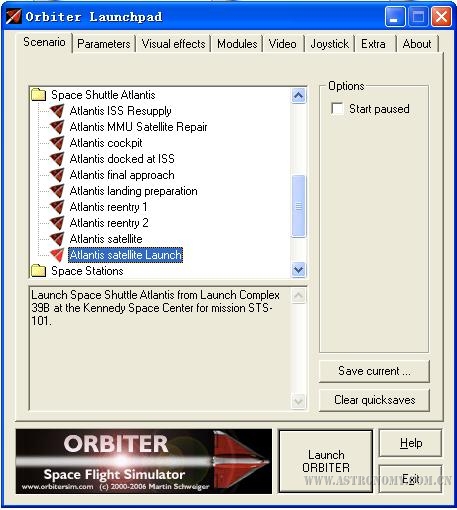Screen dimensions: 457x510
Task: Click scenario list scroll up arrow
Action: [298, 96]
